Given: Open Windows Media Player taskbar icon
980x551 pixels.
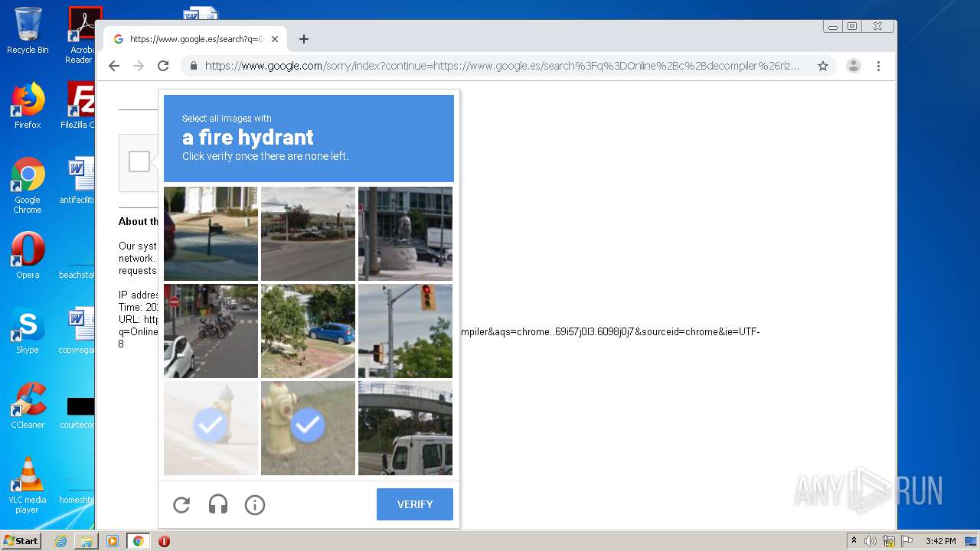Looking at the screenshot, I should 113,541.
